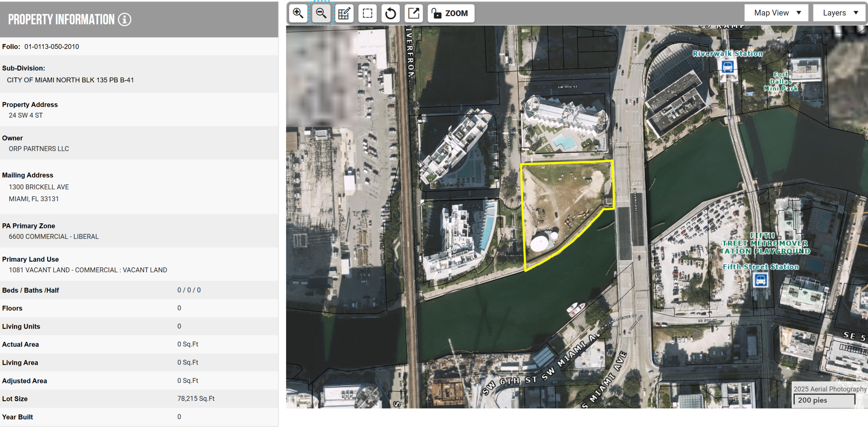Click the zoom out magnifier tool
The image size is (868, 430).
(321, 14)
